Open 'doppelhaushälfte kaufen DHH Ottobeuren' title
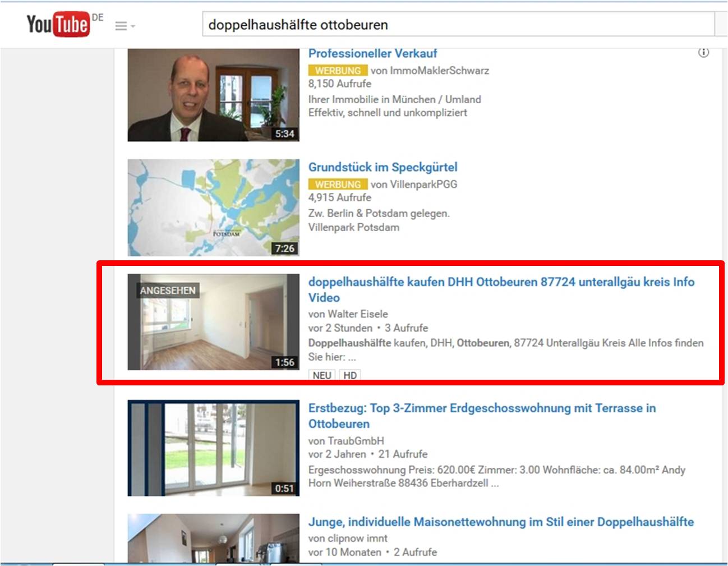The height and width of the screenshot is (566, 728). (x=501, y=289)
